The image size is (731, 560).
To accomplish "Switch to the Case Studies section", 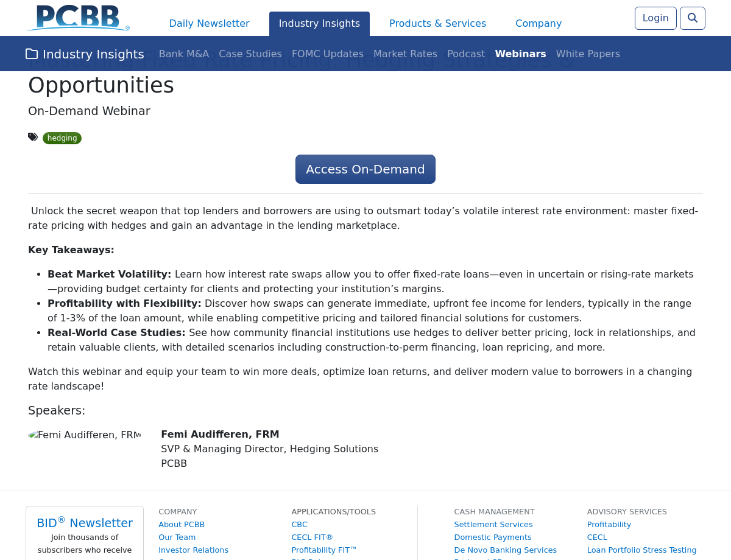I will click(250, 54).
